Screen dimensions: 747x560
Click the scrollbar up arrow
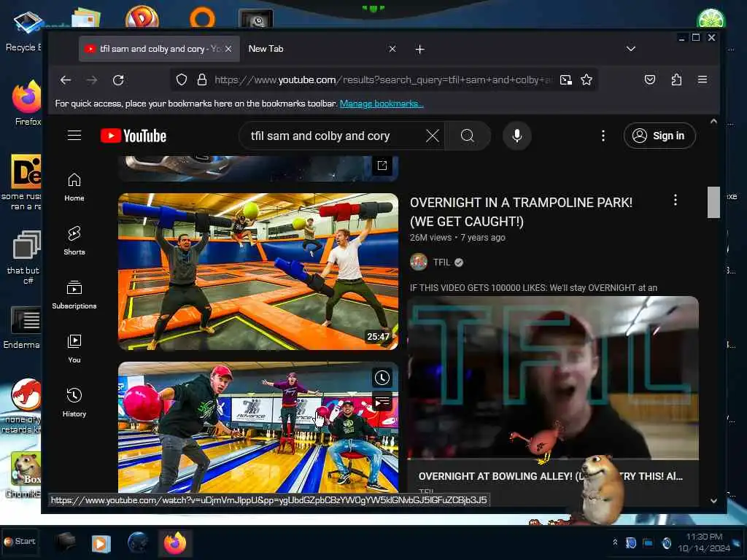[713, 122]
